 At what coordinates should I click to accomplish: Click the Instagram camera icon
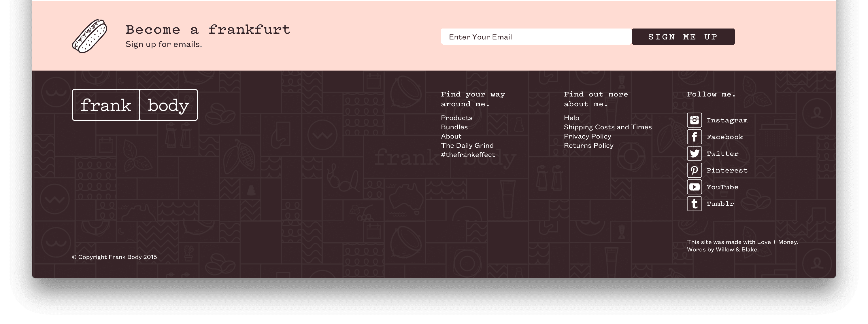click(694, 120)
